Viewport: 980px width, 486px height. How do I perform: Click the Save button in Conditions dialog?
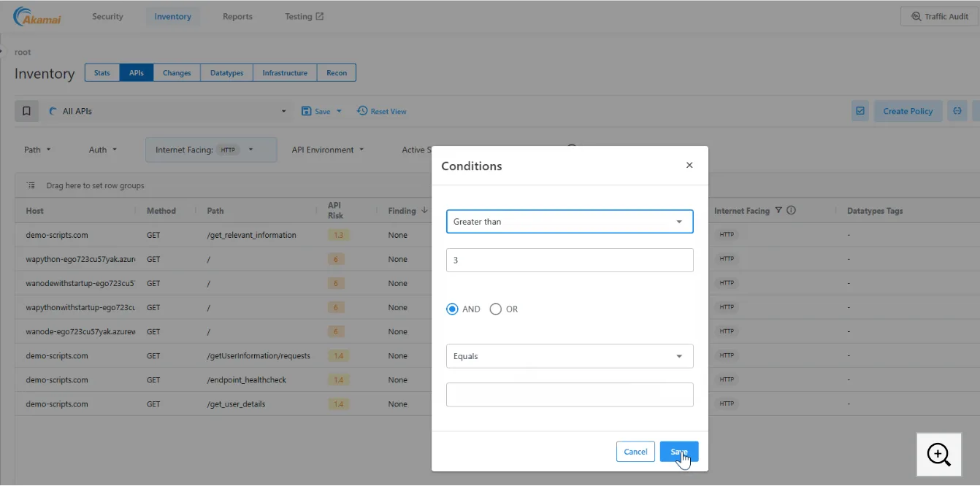click(x=678, y=451)
